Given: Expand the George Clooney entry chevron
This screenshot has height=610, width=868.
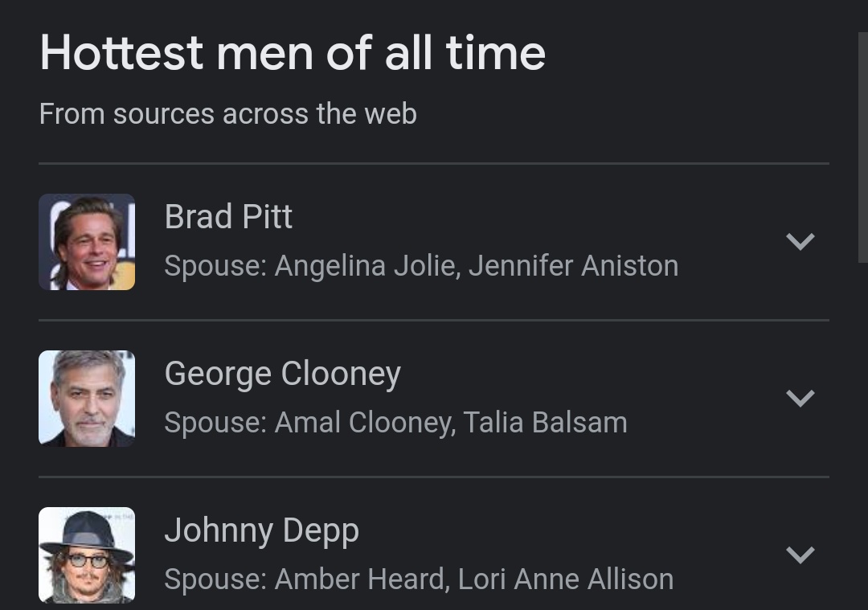Looking at the screenshot, I should (x=800, y=398).
